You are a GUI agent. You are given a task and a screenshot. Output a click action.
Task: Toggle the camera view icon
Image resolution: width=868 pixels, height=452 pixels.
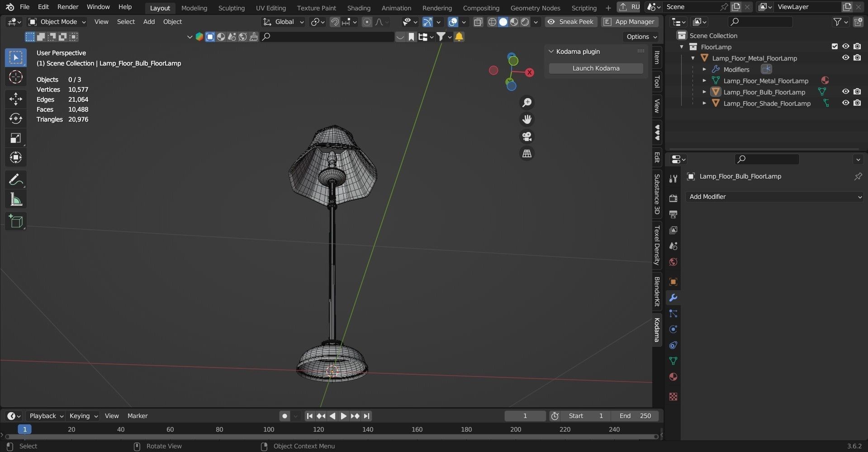coord(527,137)
